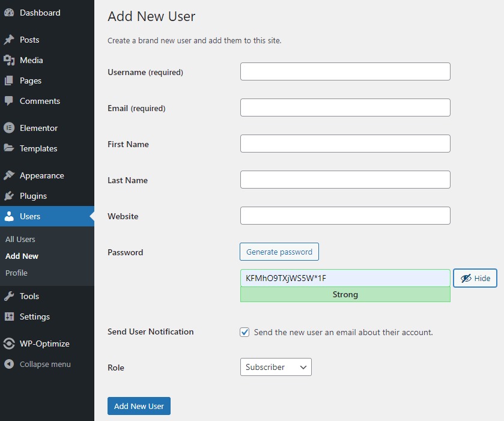The height and width of the screenshot is (421, 504).
Task: Click the 'Add New User' page heading
Action: pyautogui.click(x=151, y=16)
